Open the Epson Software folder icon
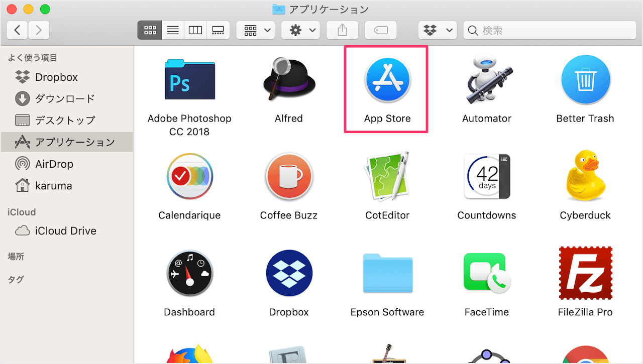 [x=387, y=273]
